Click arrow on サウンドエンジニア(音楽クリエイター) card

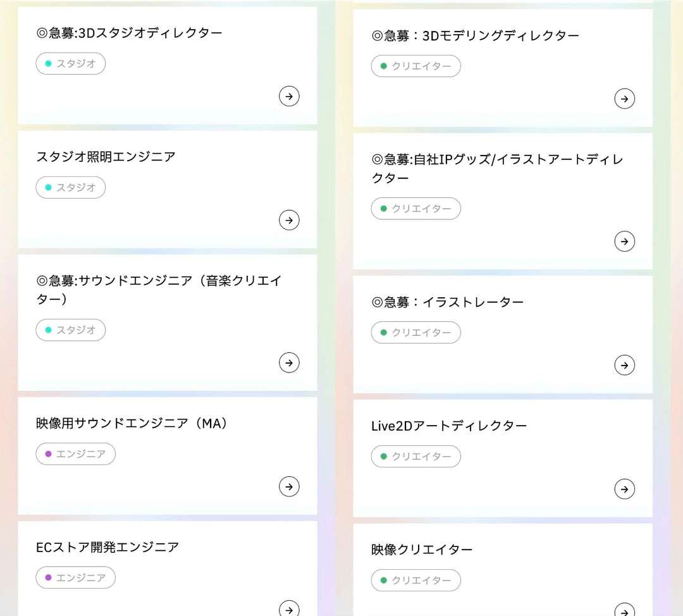(x=289, y=362)
